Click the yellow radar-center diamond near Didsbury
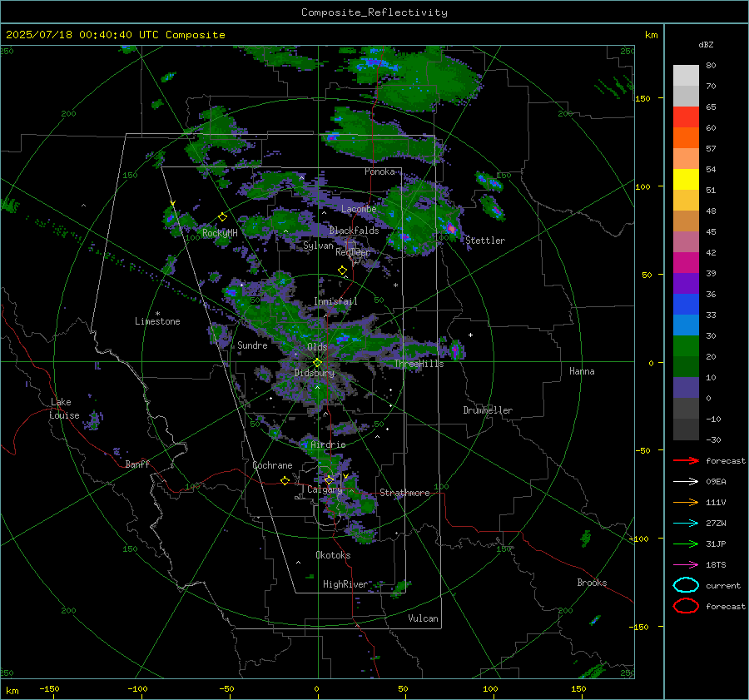Screen dimensions: 749x700 click(317, 363)
